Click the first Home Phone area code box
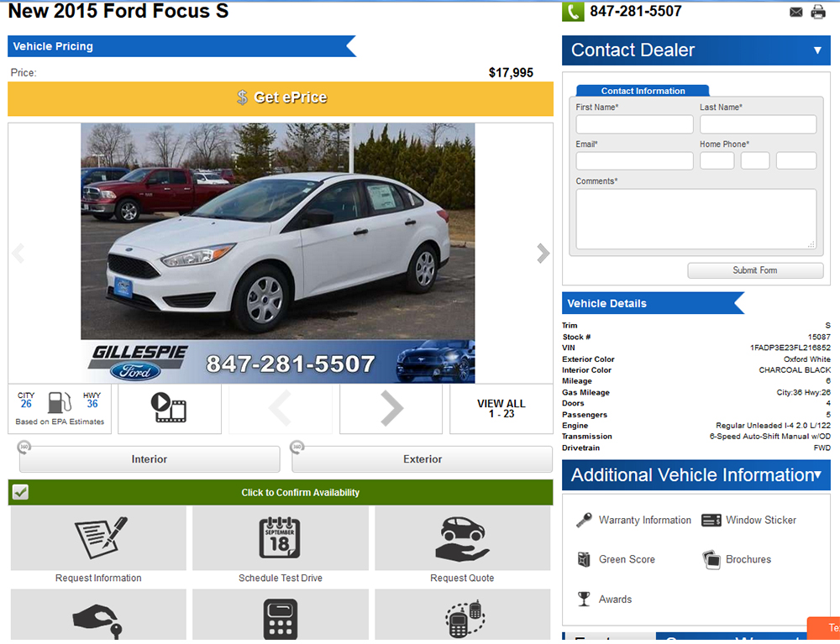The width and height of the screenshot is (840, 644). 717,160
